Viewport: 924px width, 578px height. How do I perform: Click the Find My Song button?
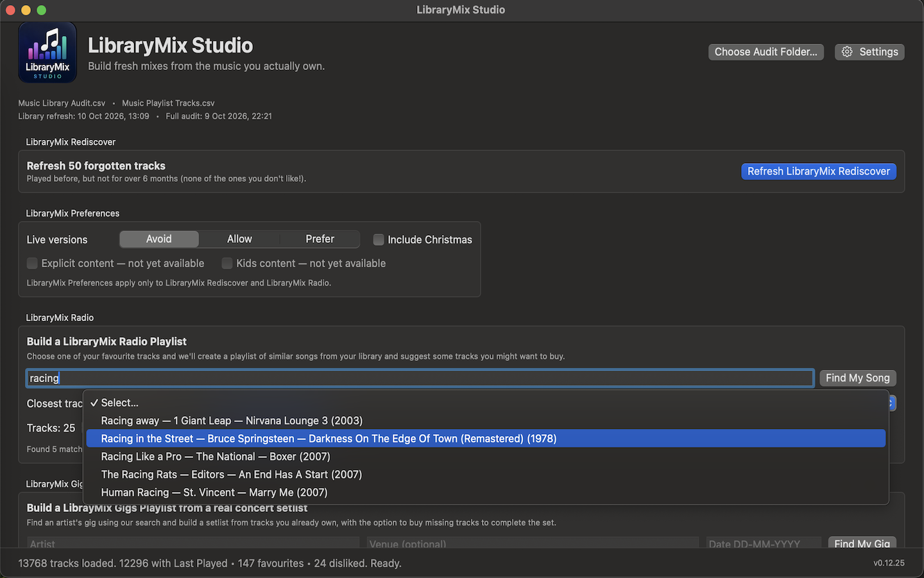857,378
